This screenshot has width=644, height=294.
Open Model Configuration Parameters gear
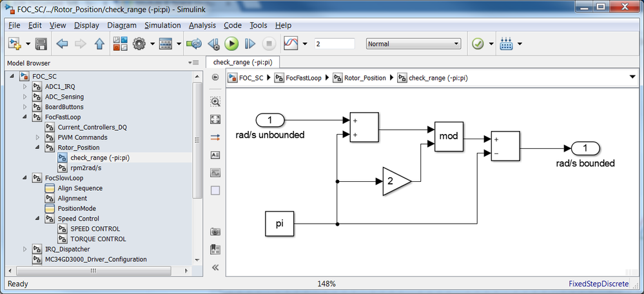point(140,44)
